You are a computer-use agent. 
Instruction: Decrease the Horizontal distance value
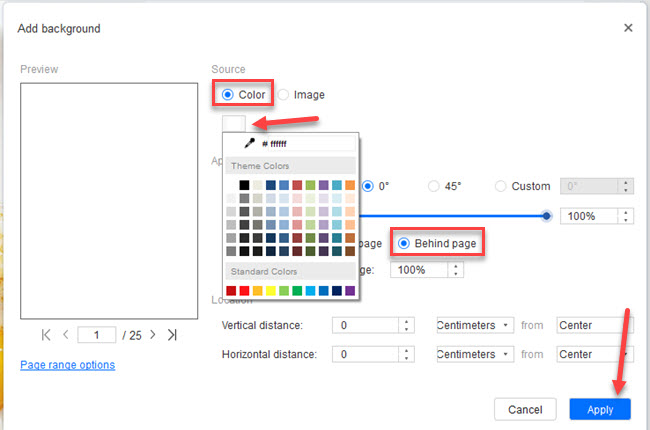click(x=406, y=358)
